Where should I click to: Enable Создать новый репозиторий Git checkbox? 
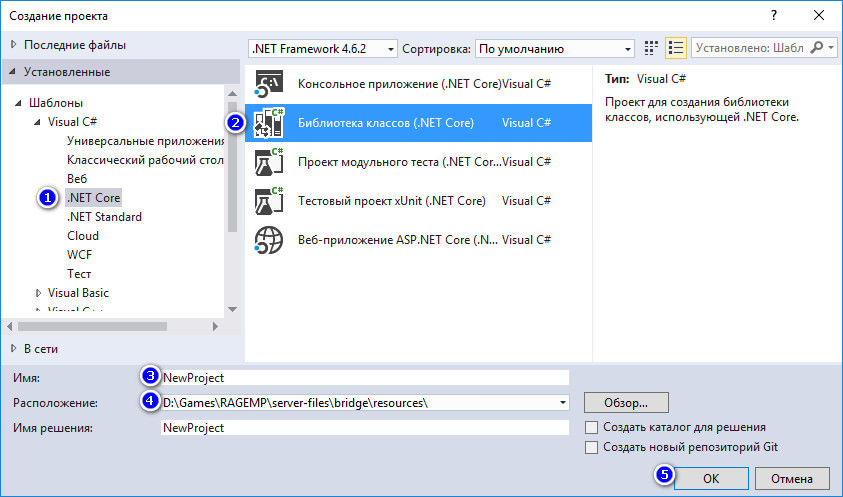[591, 447]
